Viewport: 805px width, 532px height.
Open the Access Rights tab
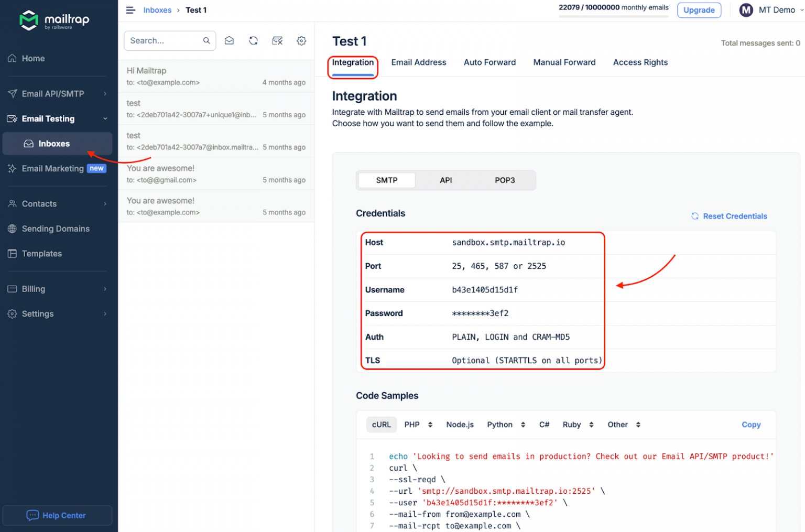click(x=640, y=62)
